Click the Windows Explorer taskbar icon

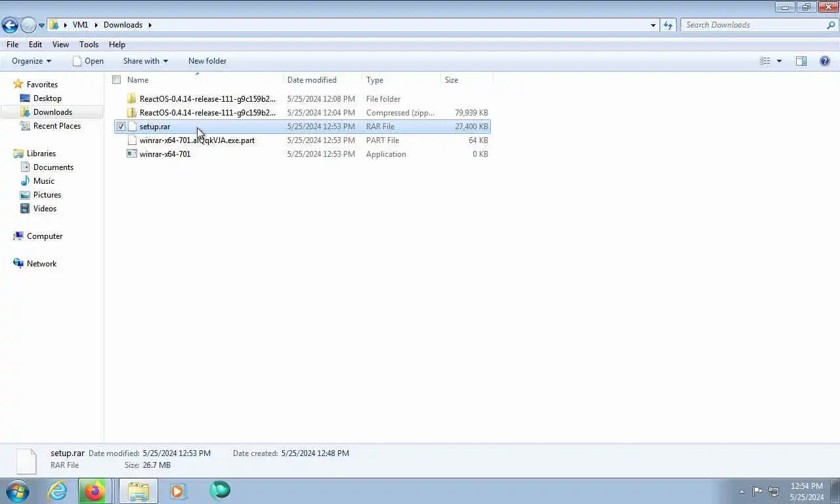click(x=138, y=491)
